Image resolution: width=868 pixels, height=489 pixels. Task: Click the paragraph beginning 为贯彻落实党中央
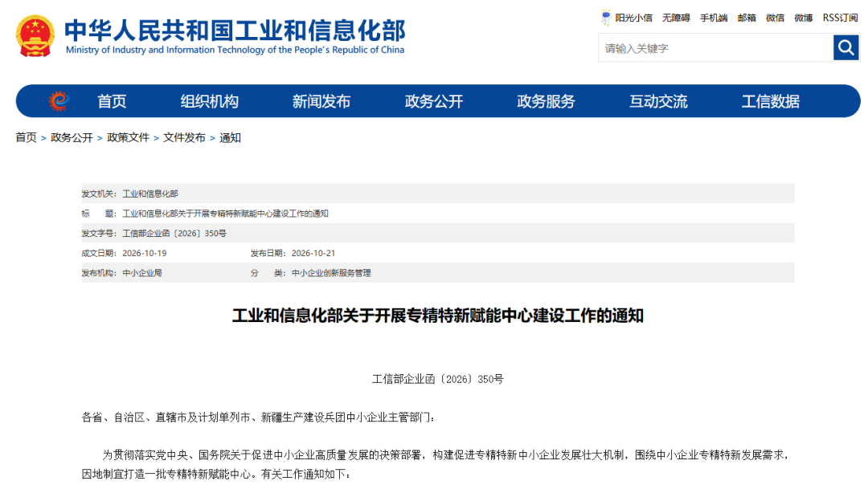tap(435, 464)
